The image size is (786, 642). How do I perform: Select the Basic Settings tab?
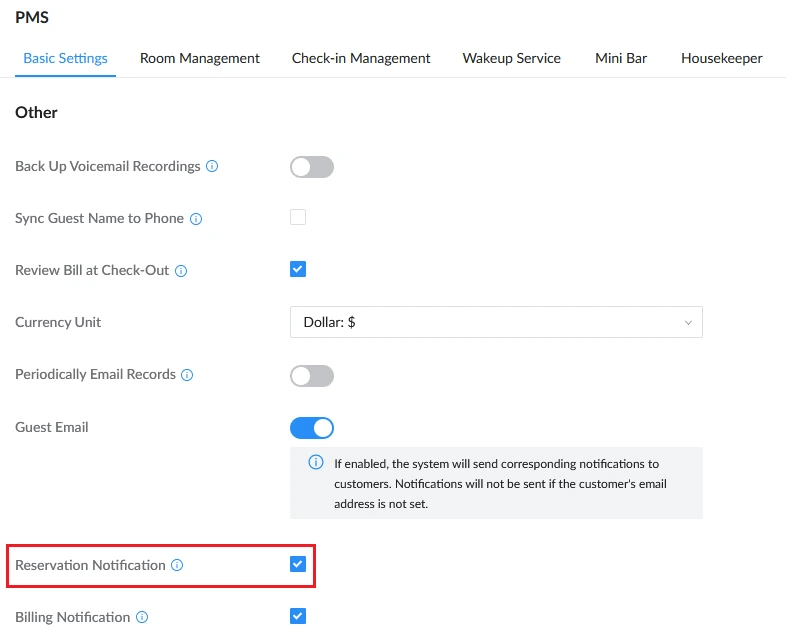tap(66, 58)
